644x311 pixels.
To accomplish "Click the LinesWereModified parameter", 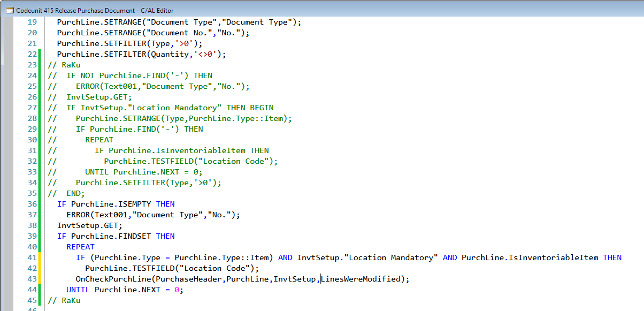I will pos(361,279).
